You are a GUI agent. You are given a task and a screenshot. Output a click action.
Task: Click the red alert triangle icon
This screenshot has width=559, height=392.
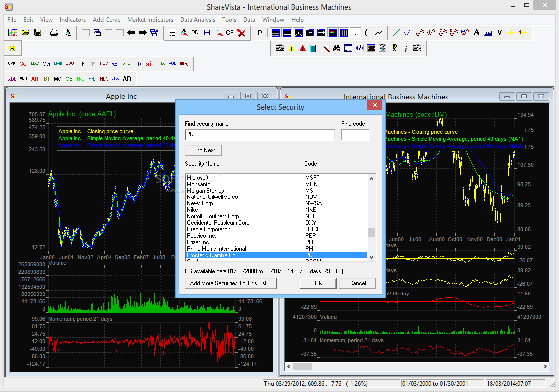coord(303,48)
